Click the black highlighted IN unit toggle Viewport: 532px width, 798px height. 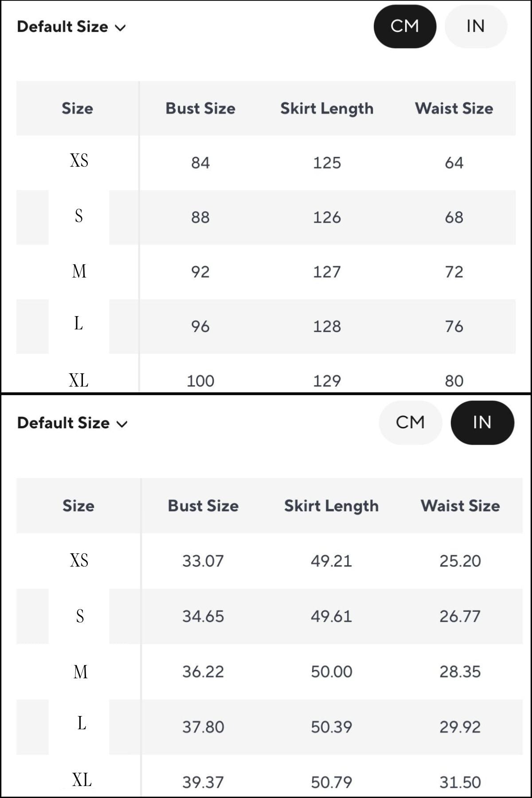pos(482,422)
